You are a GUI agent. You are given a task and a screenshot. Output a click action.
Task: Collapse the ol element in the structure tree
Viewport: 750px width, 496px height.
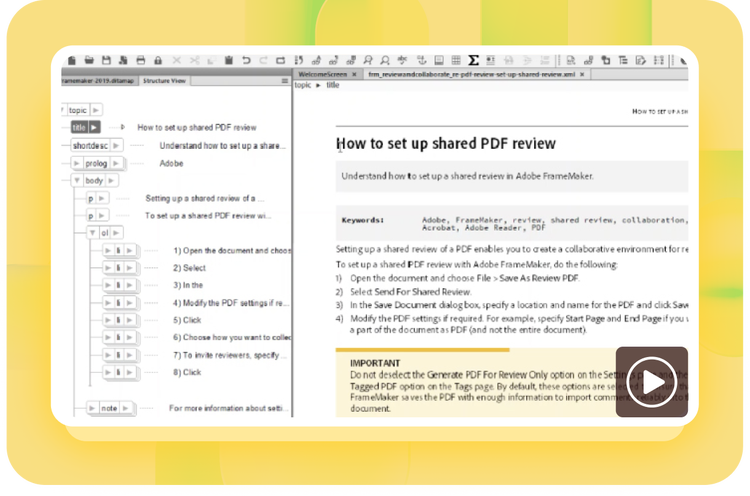pos(93,233)
